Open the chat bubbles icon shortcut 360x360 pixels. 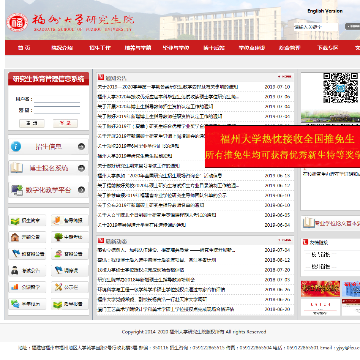(27, 304)
